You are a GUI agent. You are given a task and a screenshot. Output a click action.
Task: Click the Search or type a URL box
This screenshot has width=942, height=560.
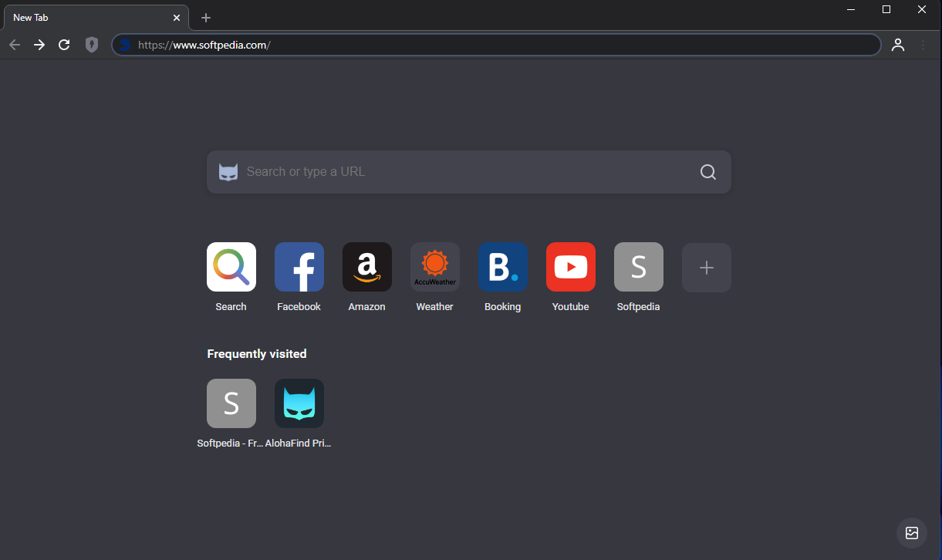469,172
